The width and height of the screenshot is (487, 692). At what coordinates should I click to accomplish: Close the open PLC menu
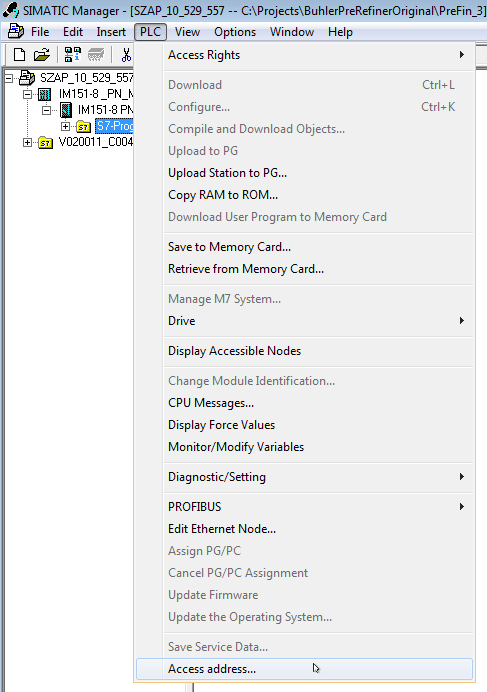tap(151, 32)
